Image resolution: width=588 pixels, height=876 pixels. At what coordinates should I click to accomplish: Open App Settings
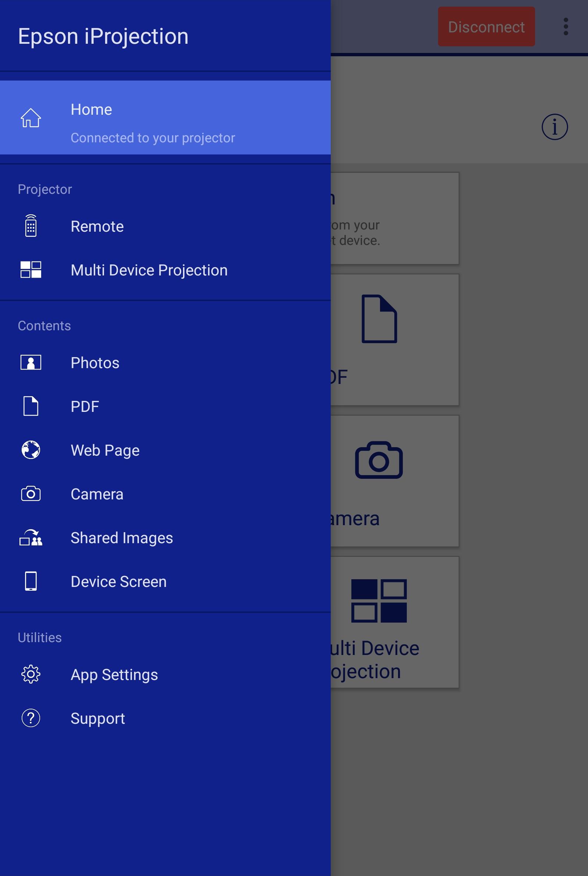[x=165, y=674]
